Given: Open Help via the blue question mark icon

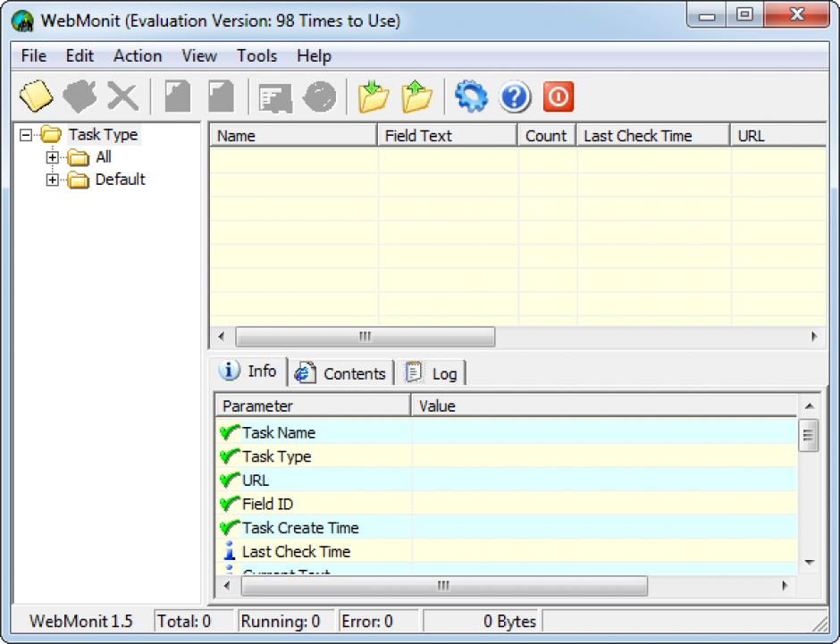Looking at the screenshot, I should coord(515,96).
